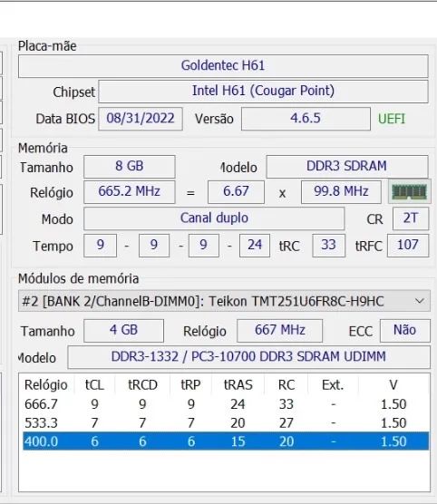Image resolution: width=437 pixels, height=504 pixels.
Task: Click the tRP column header
Action: (x=190, y=384)
